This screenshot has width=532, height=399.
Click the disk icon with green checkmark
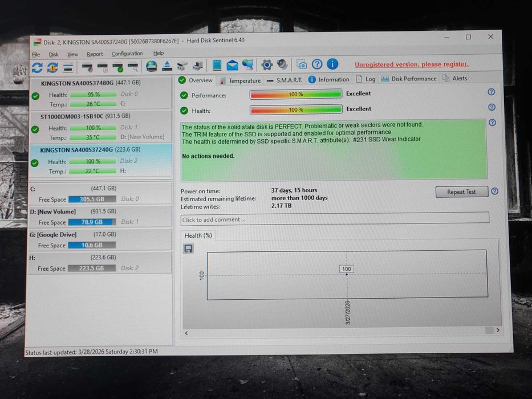coord(117,67)
